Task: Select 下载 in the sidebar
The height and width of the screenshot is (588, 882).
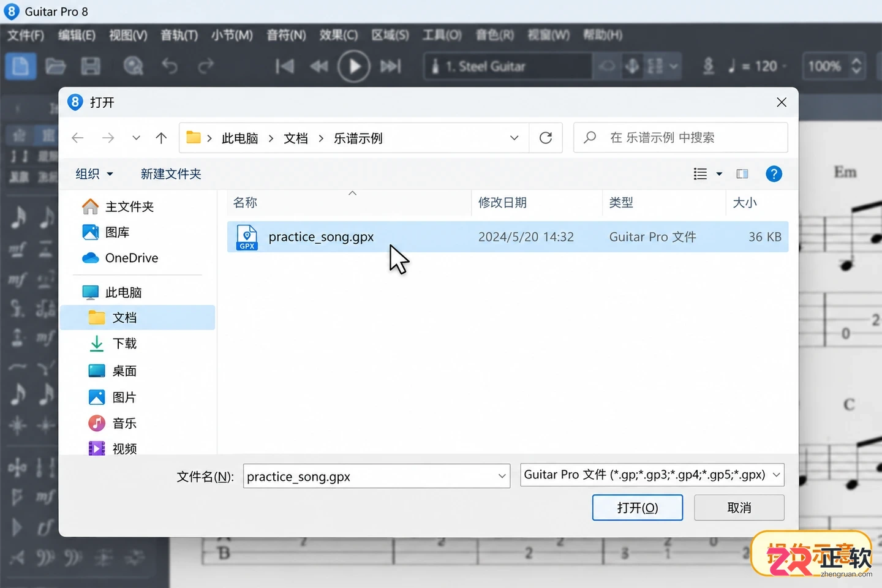Action: (x=113, y=344)
